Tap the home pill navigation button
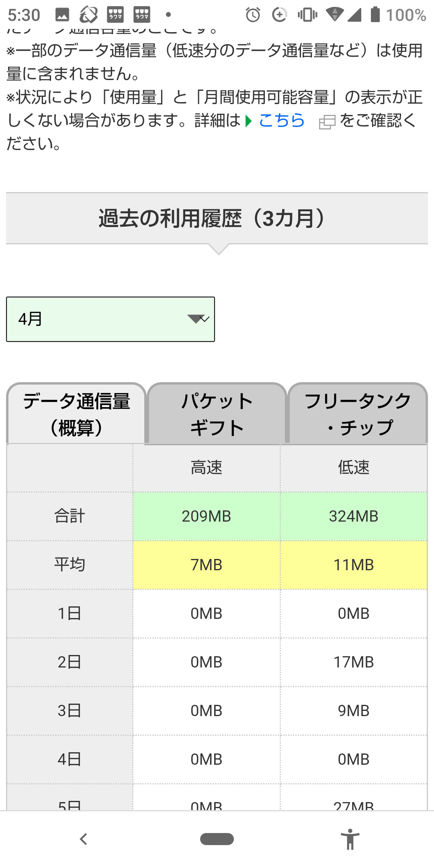 tap(217, 839)
